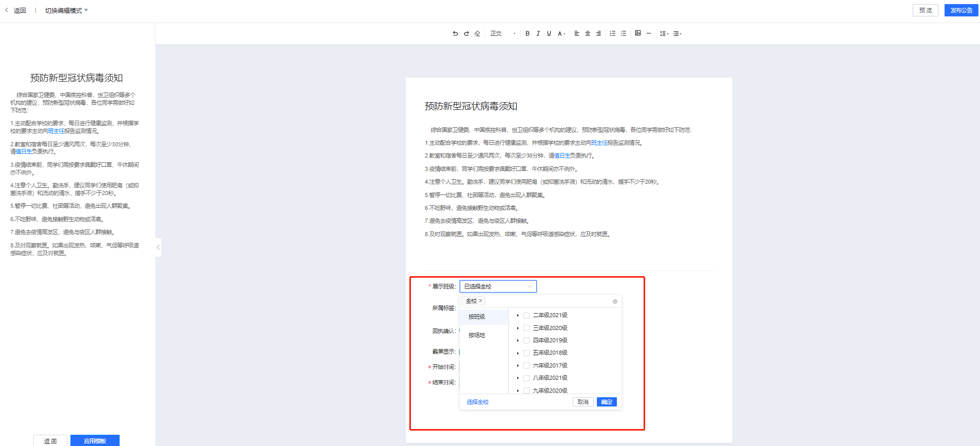The image size is (980, 446).
Task: Click the 发布公告 button
Action: pyautogui.click(x=961, y=10)
